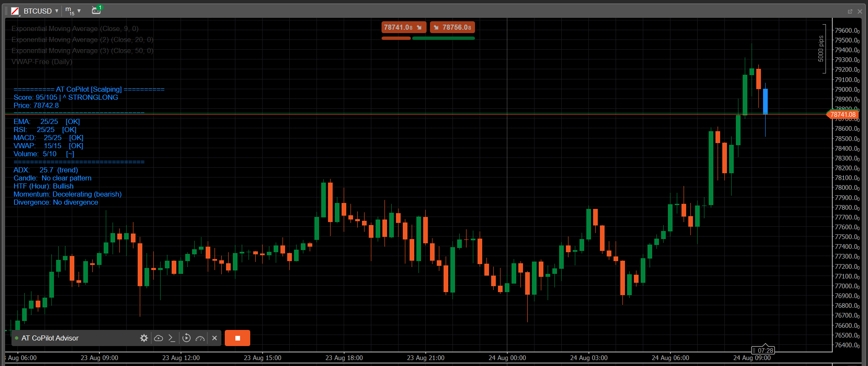Remove AT CoPilot Advisor with the X
The height and width of the screenshot is (366, 868).
point(215,338)
